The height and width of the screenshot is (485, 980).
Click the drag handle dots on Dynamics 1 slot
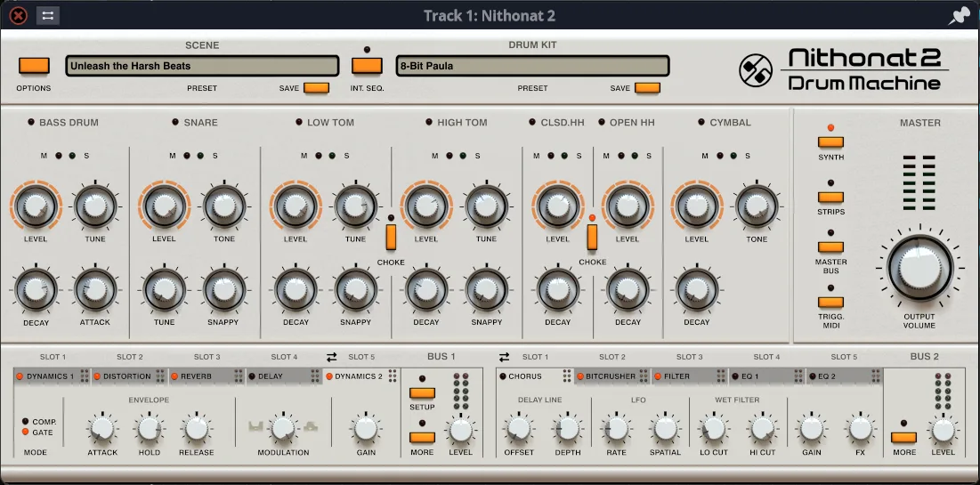(85, 376)
